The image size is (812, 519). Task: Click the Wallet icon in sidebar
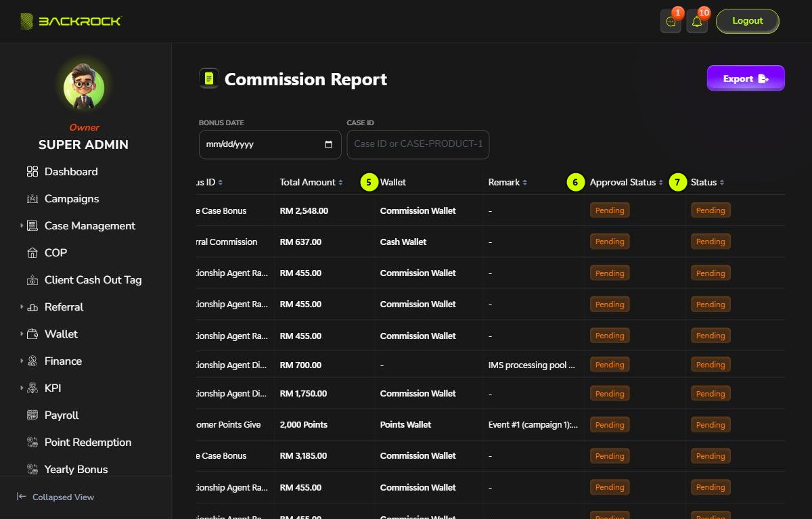(x=32, y=334)
